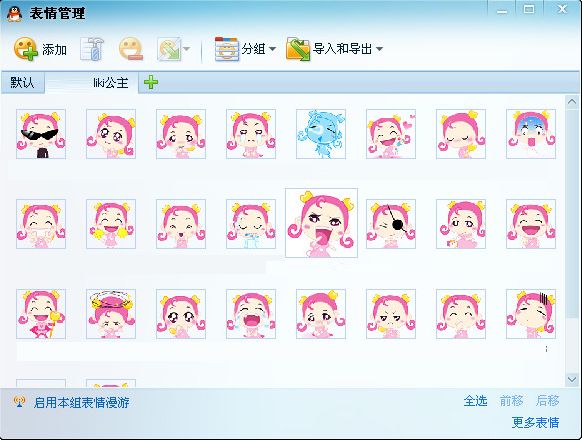
Task: Select the teary-faced emoticon in top row
Action: (x=251, y=134)
